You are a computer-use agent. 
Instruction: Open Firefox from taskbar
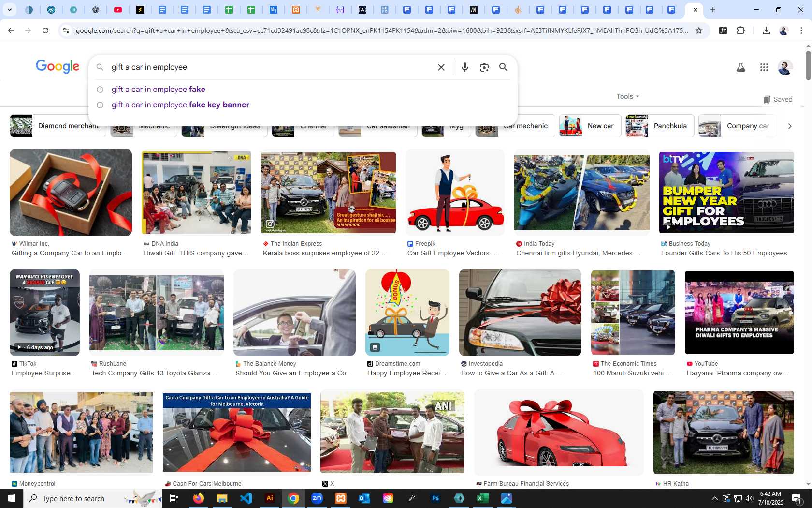(x=199, y=498)
